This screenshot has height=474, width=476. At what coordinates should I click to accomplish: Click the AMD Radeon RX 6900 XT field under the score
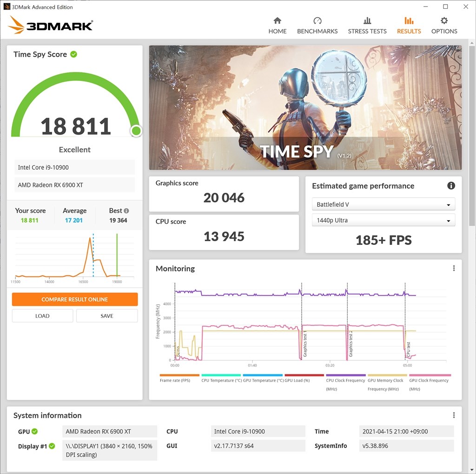pos(75,185)
